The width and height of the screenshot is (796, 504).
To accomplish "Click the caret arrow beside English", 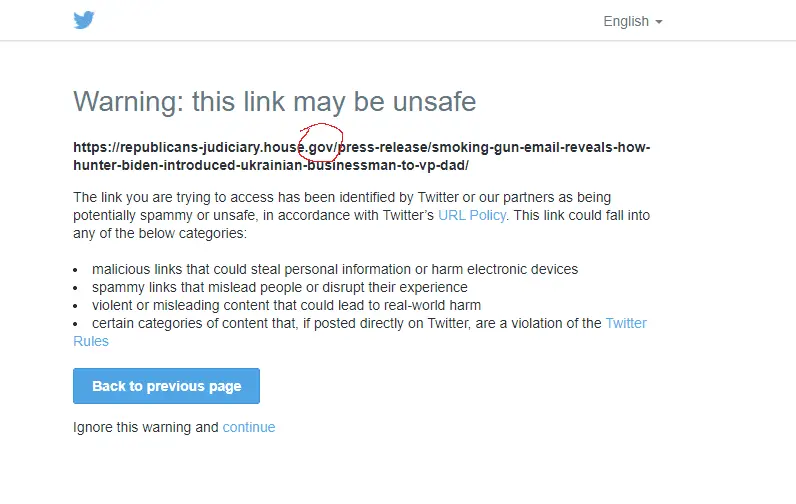I will pos(659,22).
